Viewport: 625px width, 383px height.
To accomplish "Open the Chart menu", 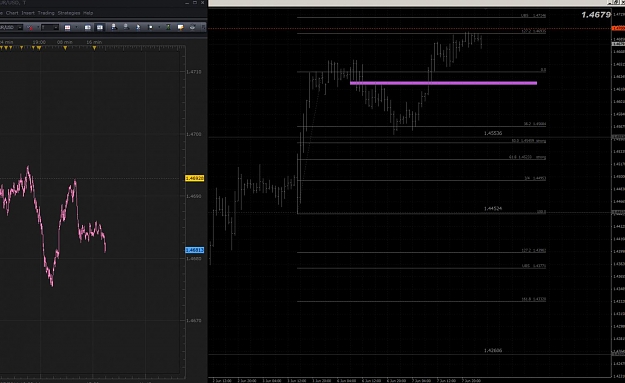I will (x=12, y=13).
